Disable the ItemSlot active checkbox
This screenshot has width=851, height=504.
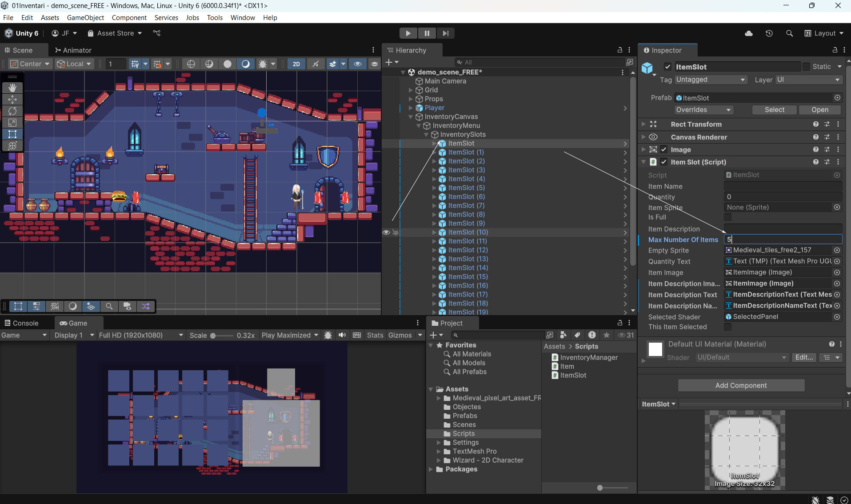[667, 67]
